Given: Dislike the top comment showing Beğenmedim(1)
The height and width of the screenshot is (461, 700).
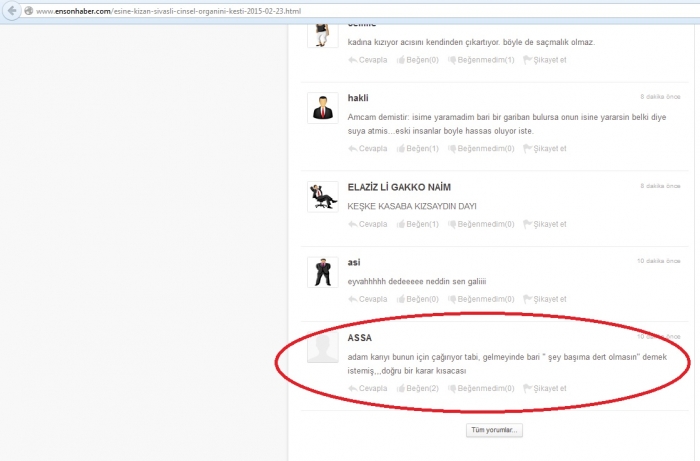Looking at the screenshot, I should [480, 60].
